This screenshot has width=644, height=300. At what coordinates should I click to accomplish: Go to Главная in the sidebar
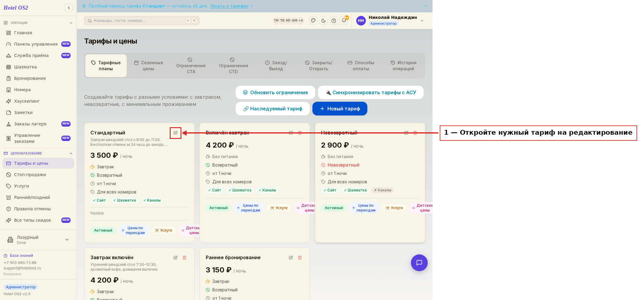(38, 33)
